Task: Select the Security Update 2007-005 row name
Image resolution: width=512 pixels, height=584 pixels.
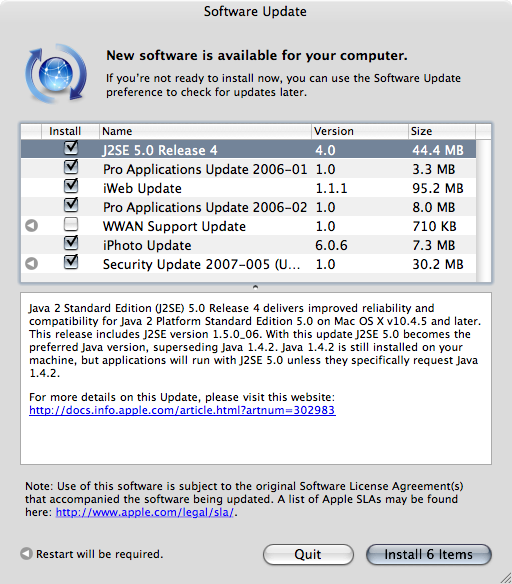Action: pyautogui.click(x=201, y=264)
